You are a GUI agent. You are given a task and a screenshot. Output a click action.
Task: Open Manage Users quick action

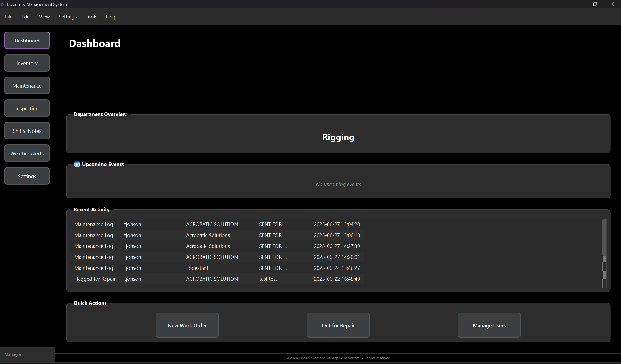click(489, 325)
